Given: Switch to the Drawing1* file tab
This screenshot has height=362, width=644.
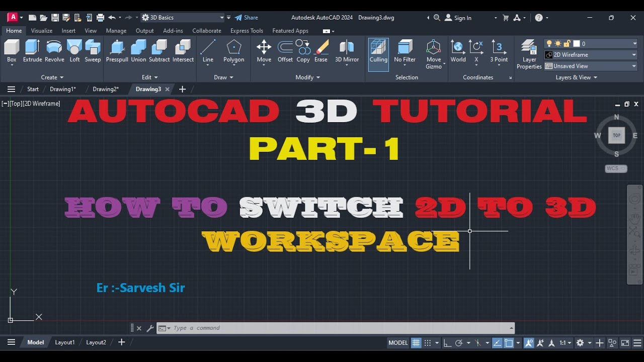Looking at the screenshot, I should [63, 89].
